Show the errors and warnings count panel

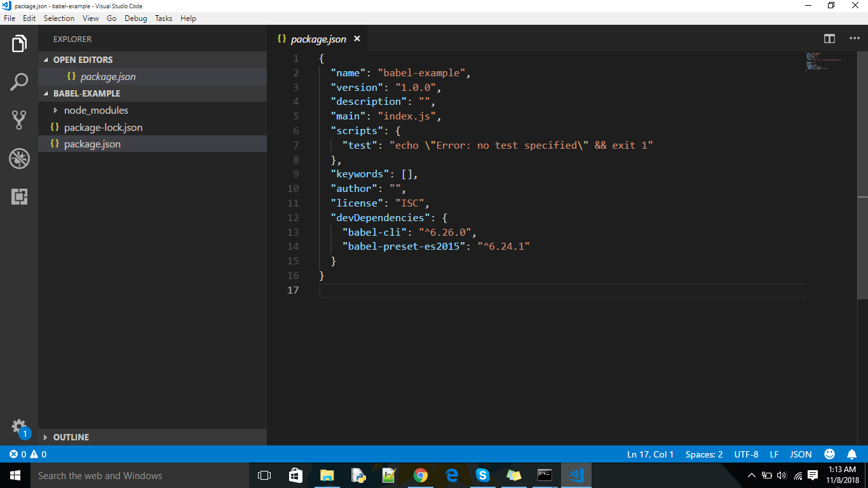tap(28, 454)
